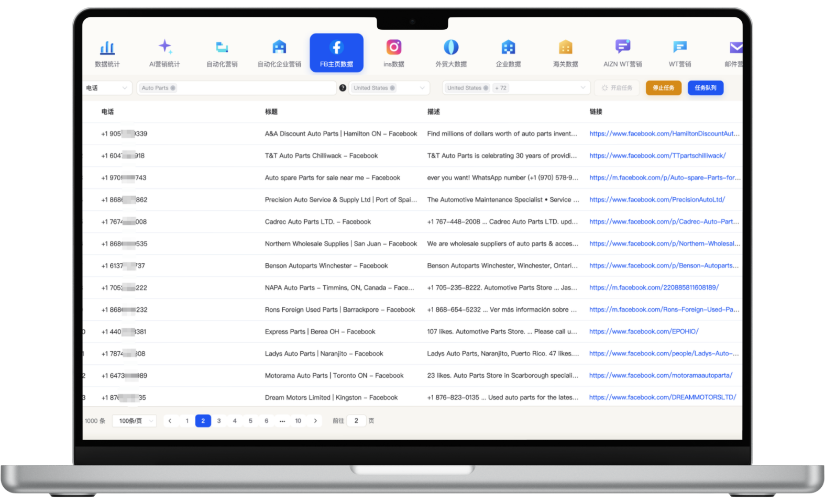Open the DREAMMOTORSLTD Facebook link
Image resolution: width=825 pixels, height=504 pixels.
coord(663,398)
